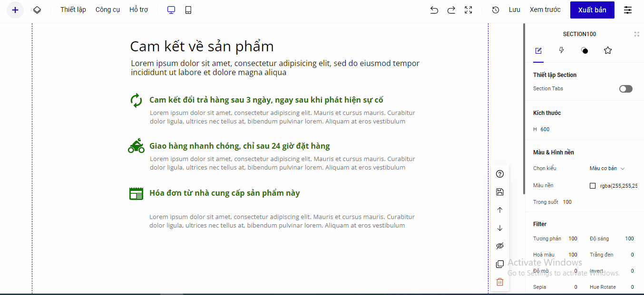Image resolution: width=644 pixels, height=295 pixels.
Task: Click the Màu nền color swatch
Action: (x=593, y=186)
